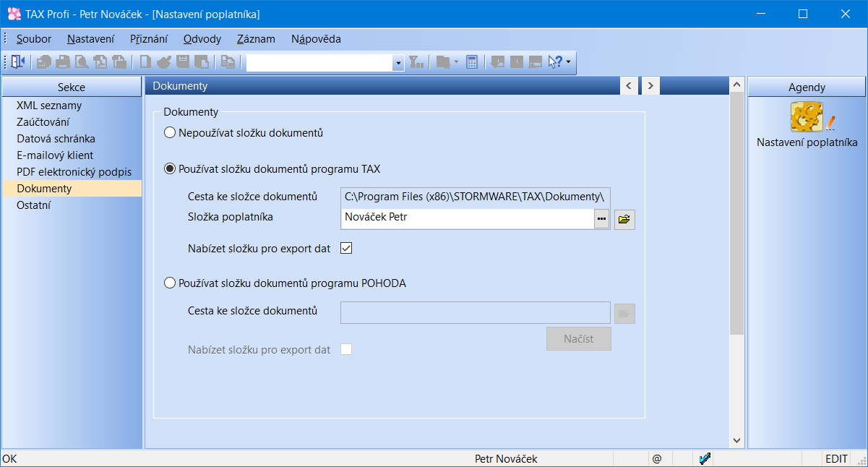Click the @ cell in status bar
This screenshot has height=467, width=868.
click(657, 459)
